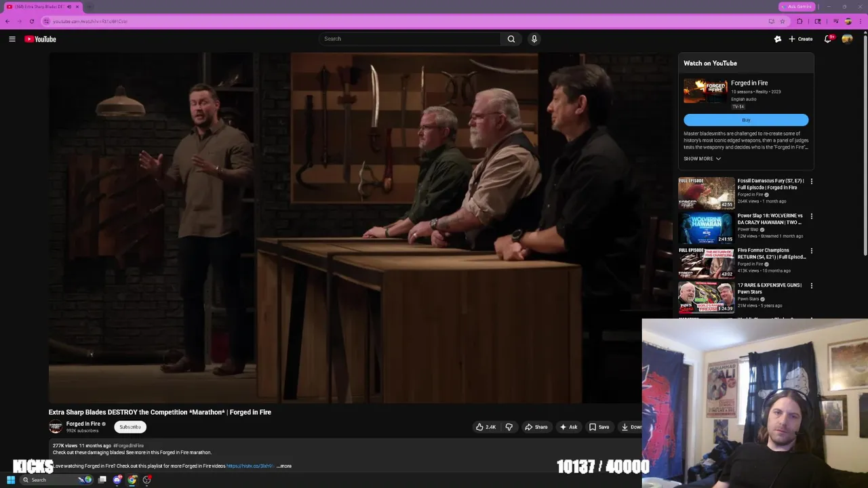Click the search magnifier button
The width and height of the screenshot is (868, 488).
tap(511, 39)
